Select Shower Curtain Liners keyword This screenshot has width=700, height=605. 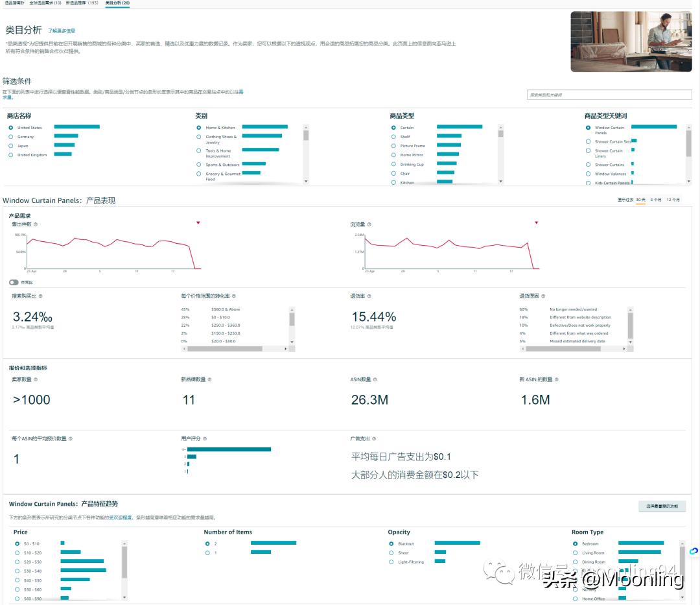(x=588, y=151)
